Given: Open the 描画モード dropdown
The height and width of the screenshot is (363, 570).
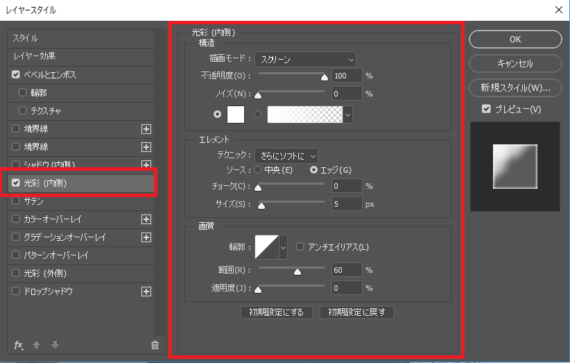Looking at the screenshot, I should coord(305,59).
